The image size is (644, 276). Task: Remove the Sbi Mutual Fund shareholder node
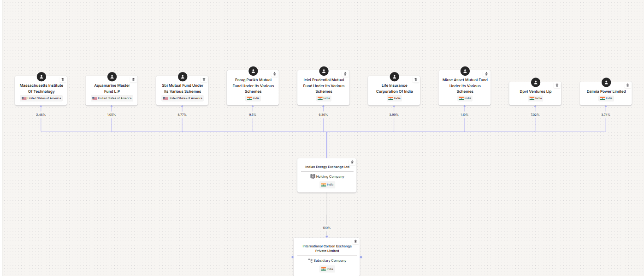point(204,79)
